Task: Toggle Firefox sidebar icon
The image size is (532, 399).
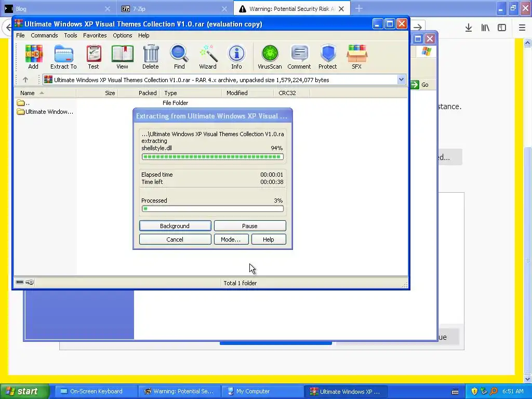Action: [x=502, y=28]
